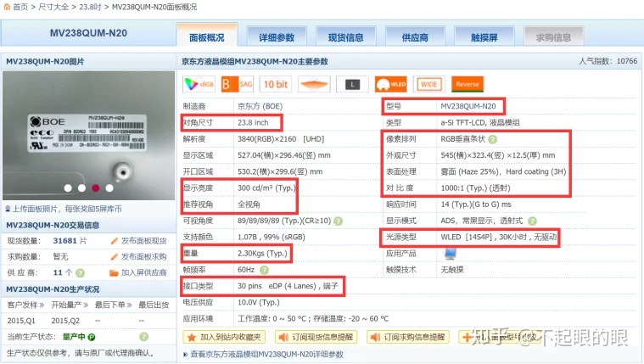Click the 2015,Q2 production date
This screenshot has width=644, height=364.
click(x=65, y=321)
